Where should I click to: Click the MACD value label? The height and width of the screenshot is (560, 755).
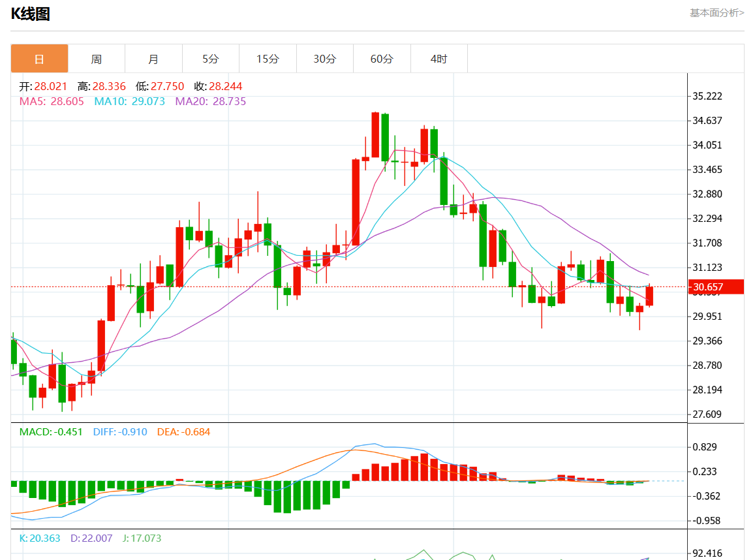51,431
